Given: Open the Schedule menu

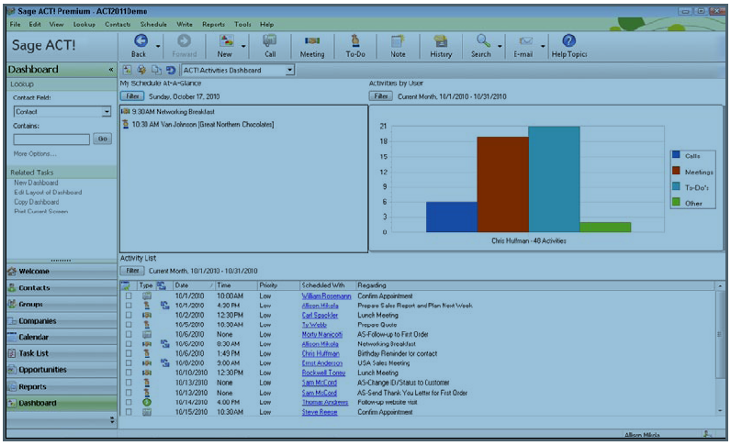Looking at the screenshot, I should tap(153, 24).
